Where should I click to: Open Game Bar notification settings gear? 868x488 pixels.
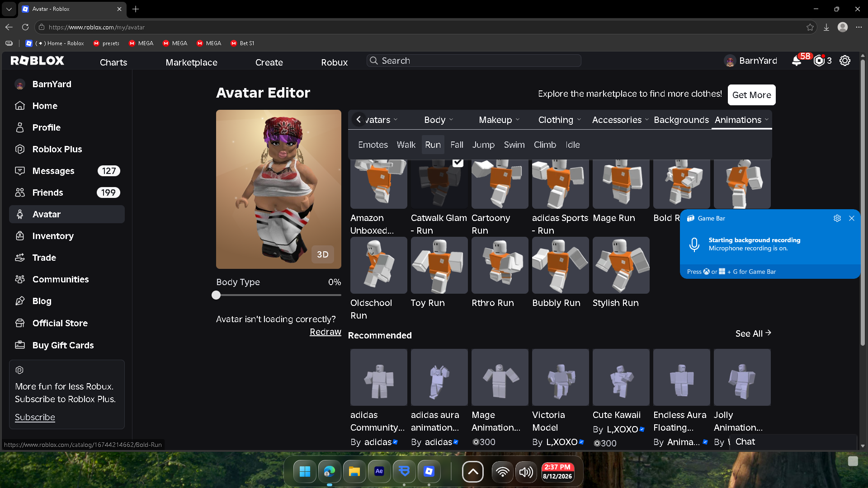(837, 218)
